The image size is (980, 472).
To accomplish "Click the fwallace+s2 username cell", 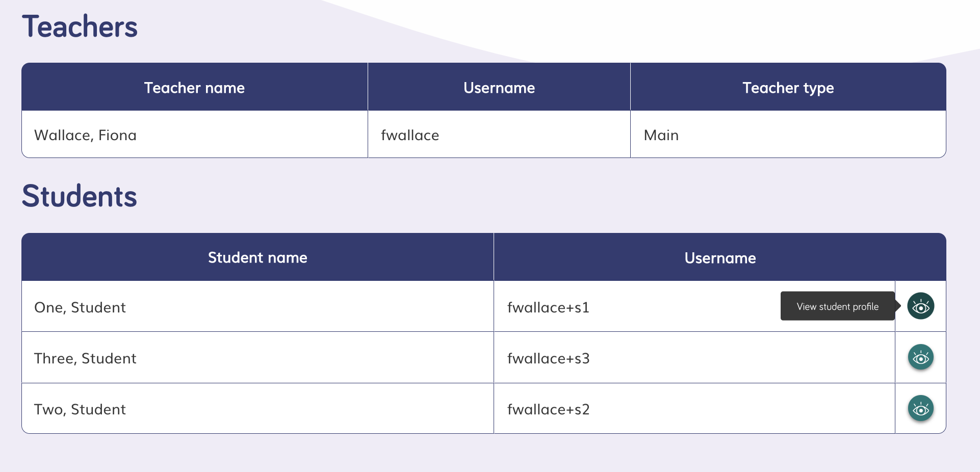I will 694,409.
